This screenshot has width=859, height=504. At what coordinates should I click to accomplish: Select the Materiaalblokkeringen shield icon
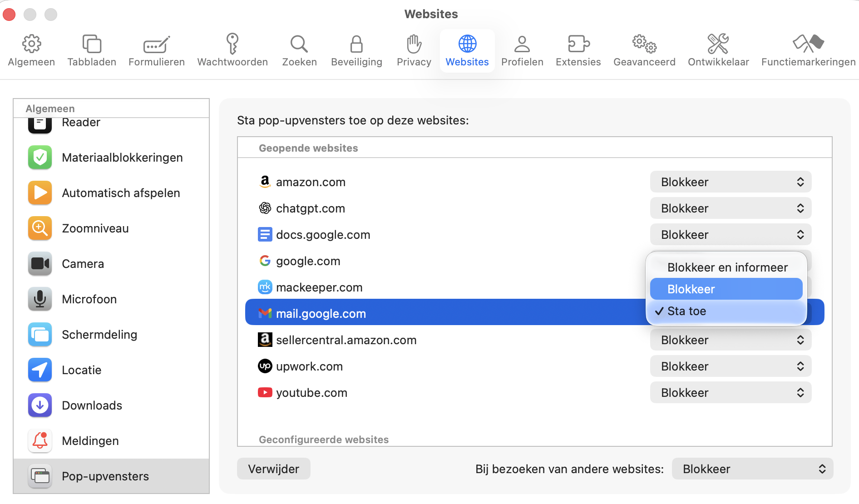coord(40,157)
